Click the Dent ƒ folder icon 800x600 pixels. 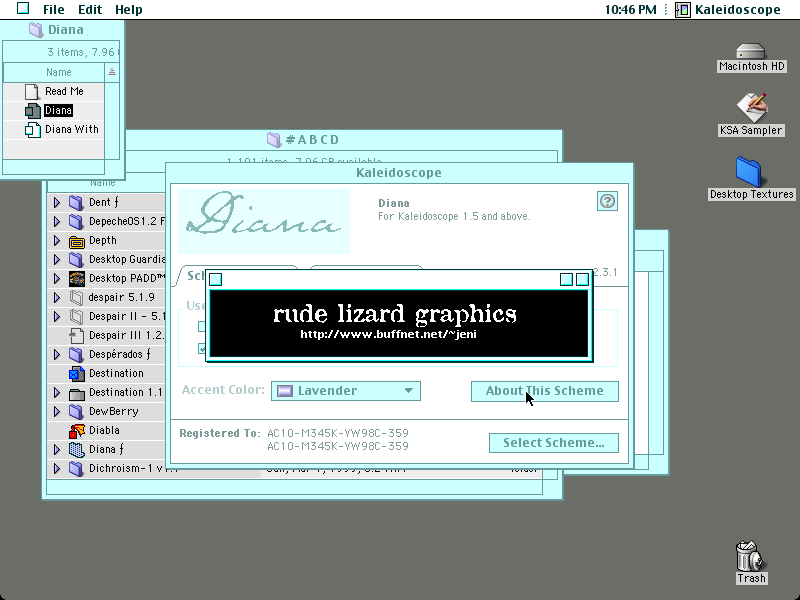tap(76, 203)
